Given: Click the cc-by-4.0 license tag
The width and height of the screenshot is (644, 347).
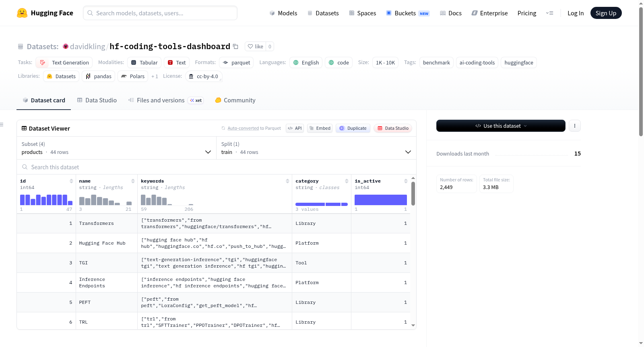Looking at the screenshot, I should click(204, 76).
